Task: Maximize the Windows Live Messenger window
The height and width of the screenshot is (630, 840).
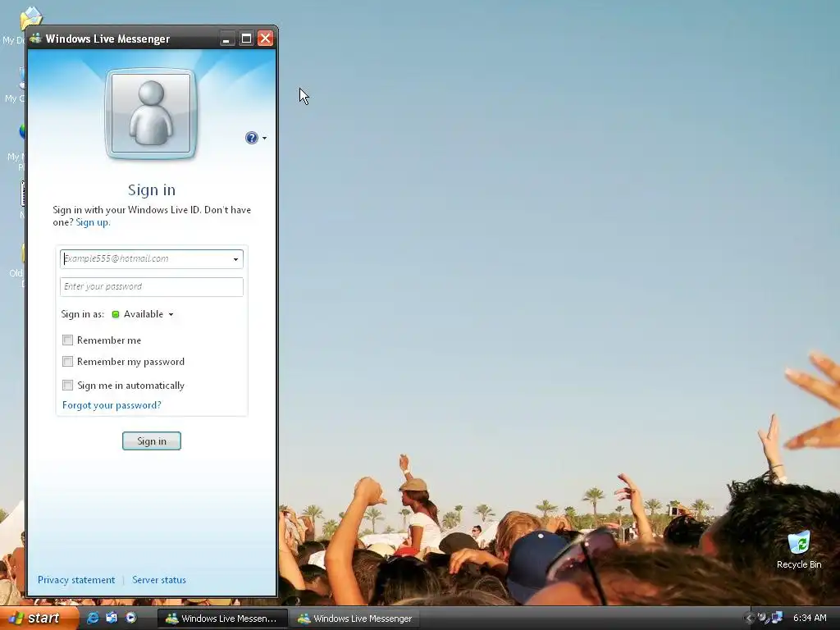Action: [246, 39]
